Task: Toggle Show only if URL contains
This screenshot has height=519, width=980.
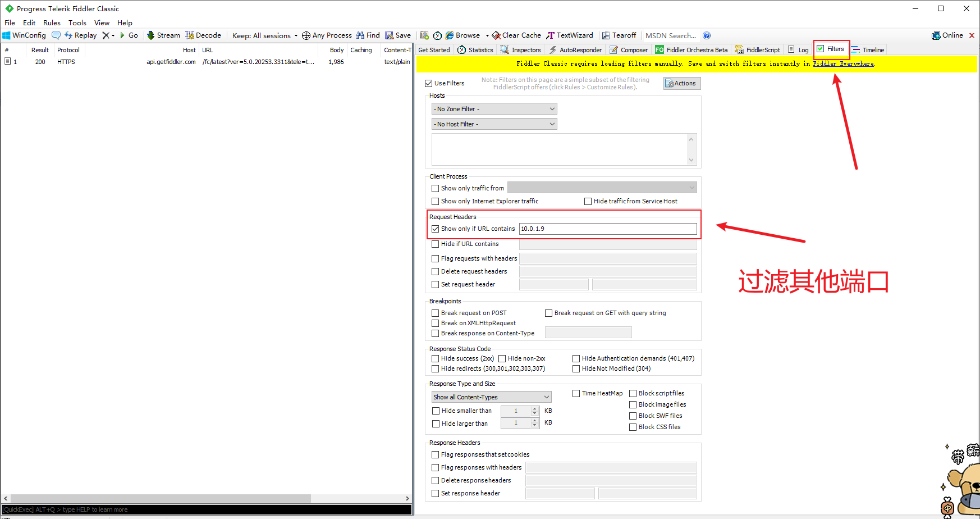Action: click(x=435, y=229)
